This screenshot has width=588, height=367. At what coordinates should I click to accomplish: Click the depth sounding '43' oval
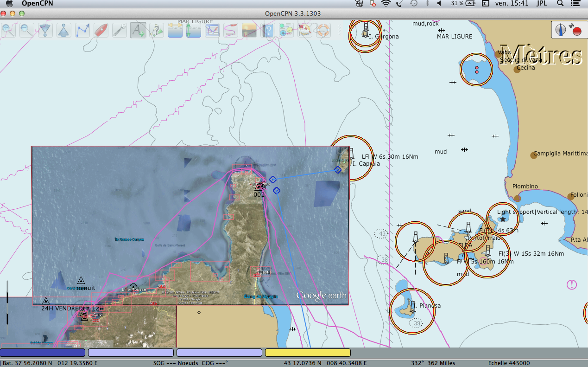(x=382, y=234)
